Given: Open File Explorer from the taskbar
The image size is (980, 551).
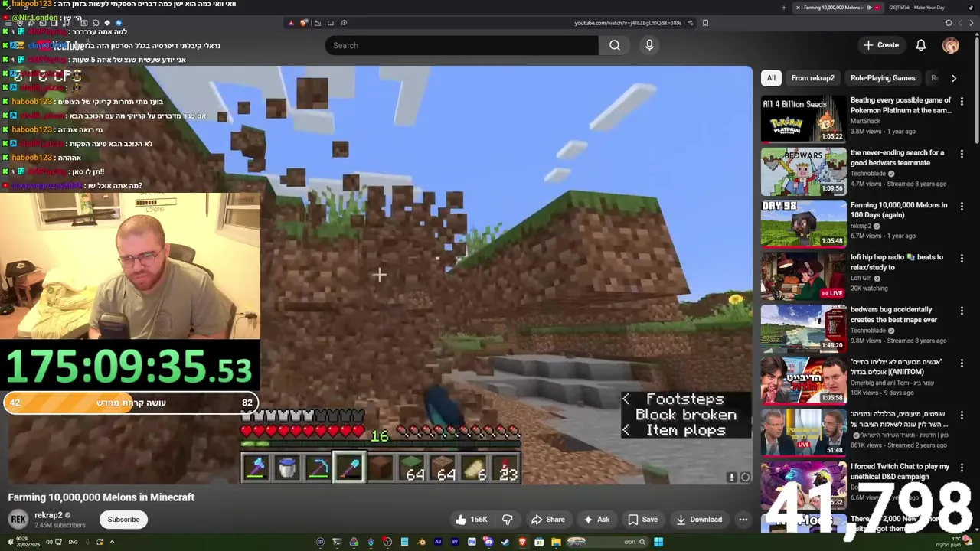Looking at the screenshot, I should (x=557, y=542).
